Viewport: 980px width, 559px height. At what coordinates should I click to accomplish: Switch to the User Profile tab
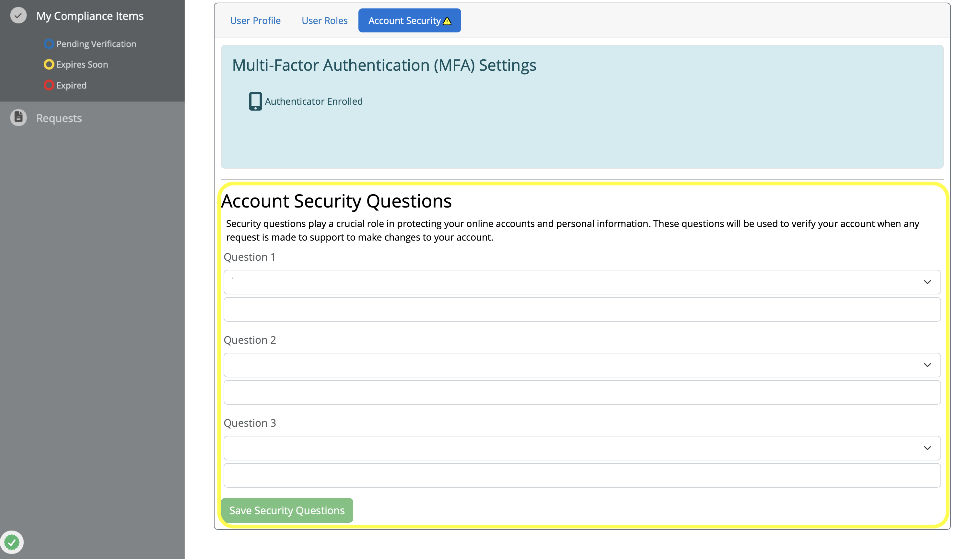255,21
